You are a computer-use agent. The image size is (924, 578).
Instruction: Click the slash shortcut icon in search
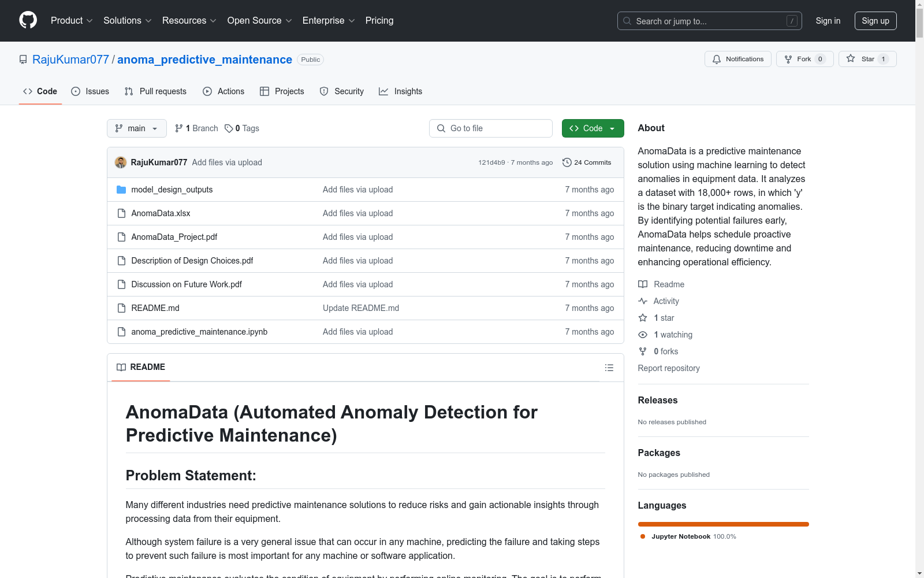(792, 21)
